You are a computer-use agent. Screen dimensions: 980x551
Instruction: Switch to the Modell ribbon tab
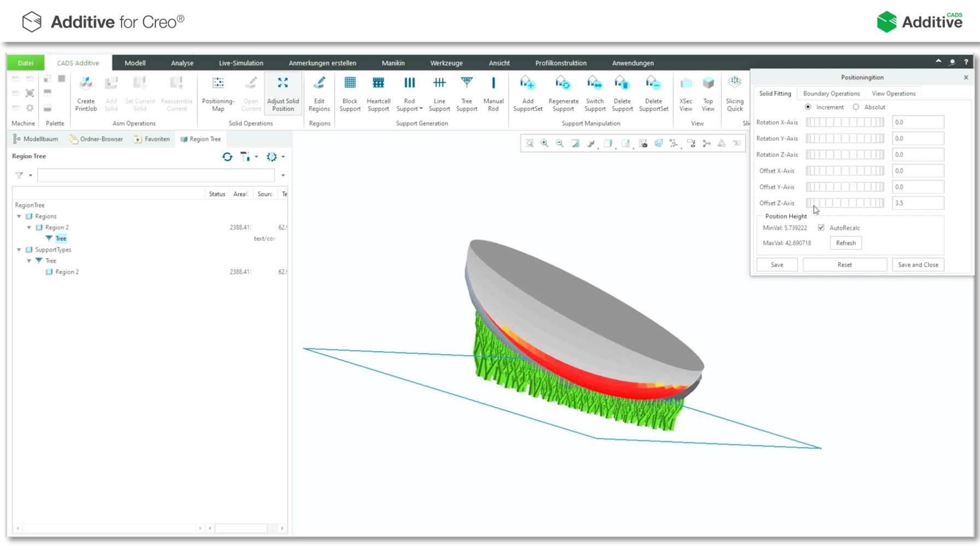[x=135, y=63]
